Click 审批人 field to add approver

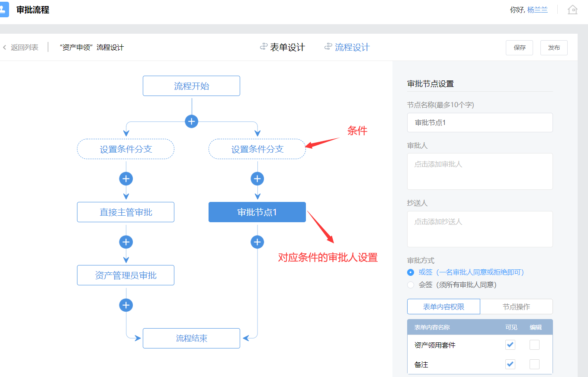tap(480, 171)
